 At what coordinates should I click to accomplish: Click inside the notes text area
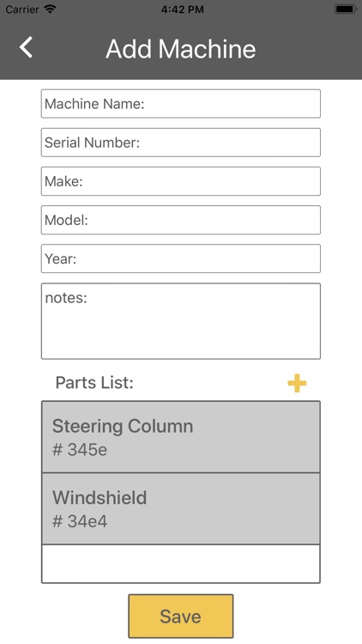181,321
